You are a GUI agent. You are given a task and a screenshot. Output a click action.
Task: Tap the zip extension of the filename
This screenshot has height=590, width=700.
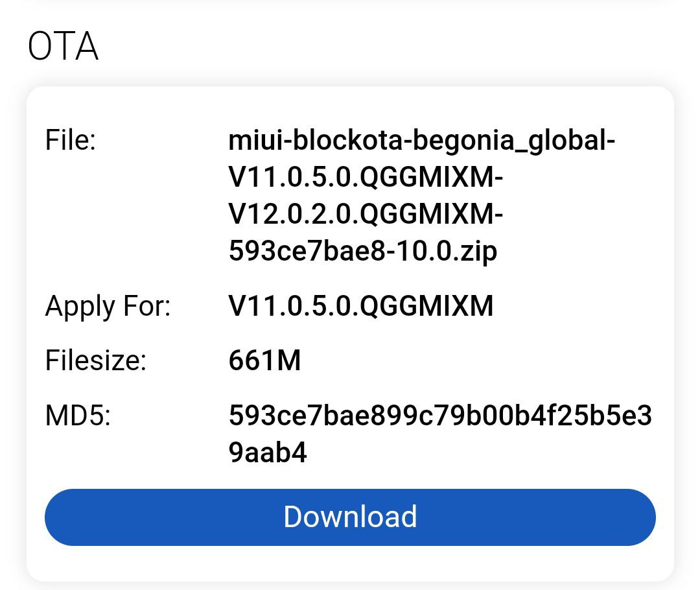[x=479, y=252]
